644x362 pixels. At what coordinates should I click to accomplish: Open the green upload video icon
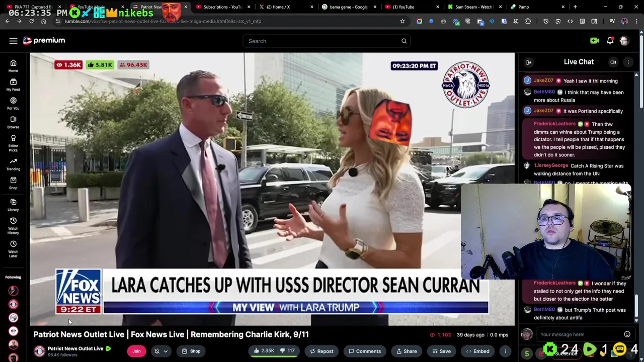pos(595,41)
